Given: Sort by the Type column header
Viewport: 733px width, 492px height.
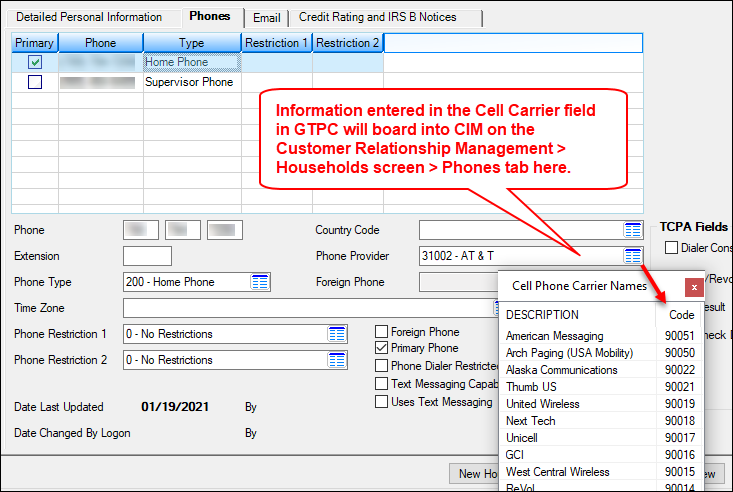Looking at the screenshot, I should coord(192,43).
